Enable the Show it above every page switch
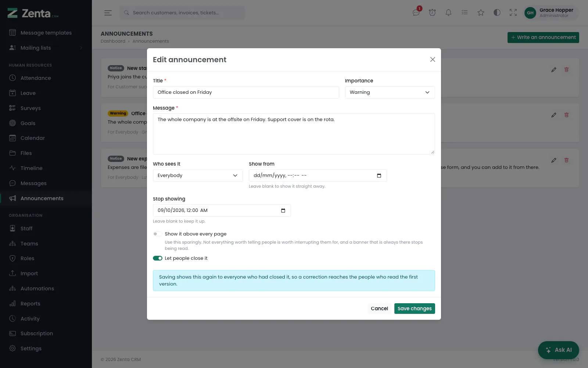This screenshot has height=368, width=588. (x=157, y=234)
